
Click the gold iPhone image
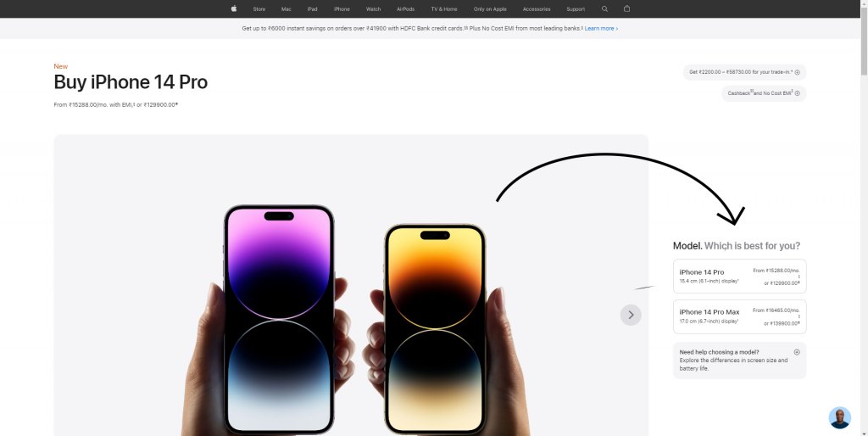coord(435,329)
